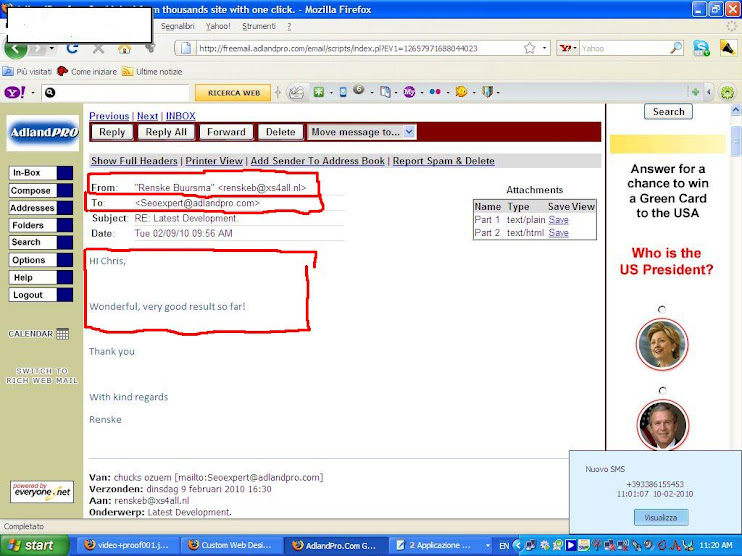Open the Yahoo Mail envelope toolbar icon
Image resolution: width=742 pixels, height=556 pixels.
pos(296,92)
